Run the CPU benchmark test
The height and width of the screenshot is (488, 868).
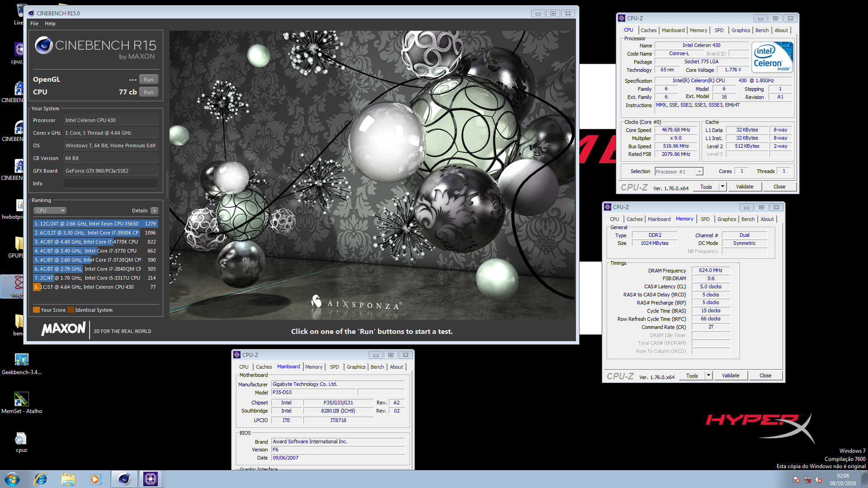tap(148, 92)
